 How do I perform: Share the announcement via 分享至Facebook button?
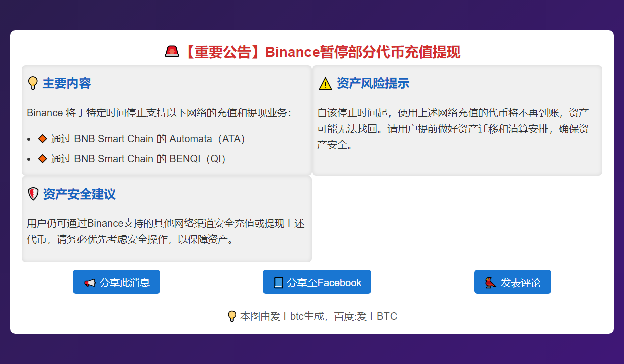click(x=317, y=282)
